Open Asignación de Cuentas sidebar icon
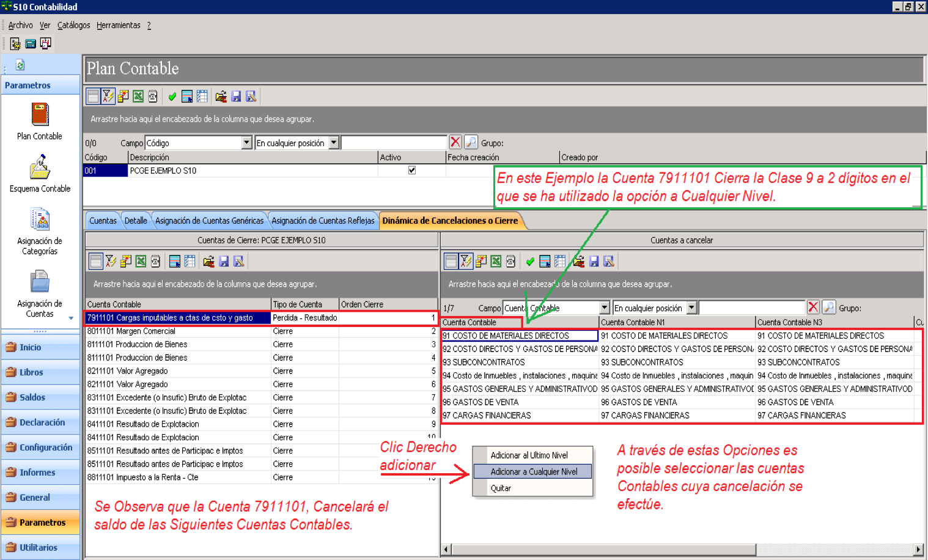This screenshot has height=560, width=928. coord(40,282)
